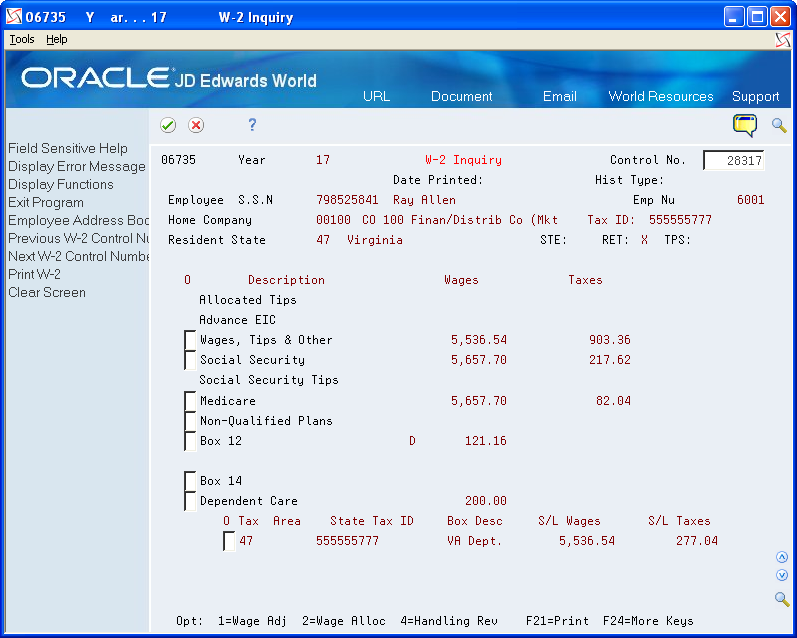Screen dimensions: 797x638
Task: Open the Document link in banner
Action: pyautogui.click(x=462, y=96)
